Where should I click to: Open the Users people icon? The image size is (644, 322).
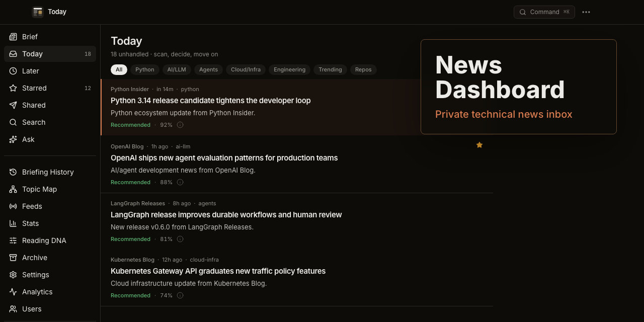pyautogui.click(x=13, y=309)
